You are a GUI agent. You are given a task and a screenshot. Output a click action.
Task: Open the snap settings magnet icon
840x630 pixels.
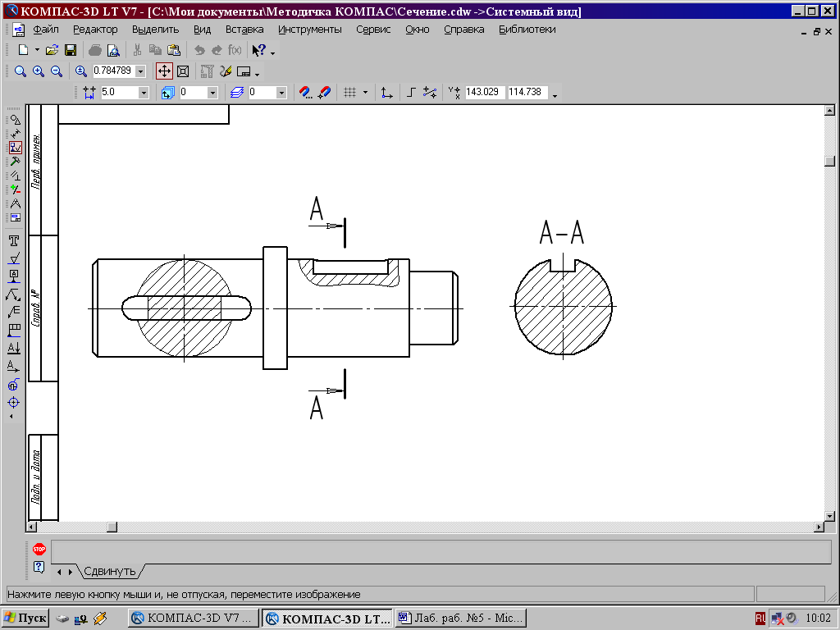click(x=305, y=93)
